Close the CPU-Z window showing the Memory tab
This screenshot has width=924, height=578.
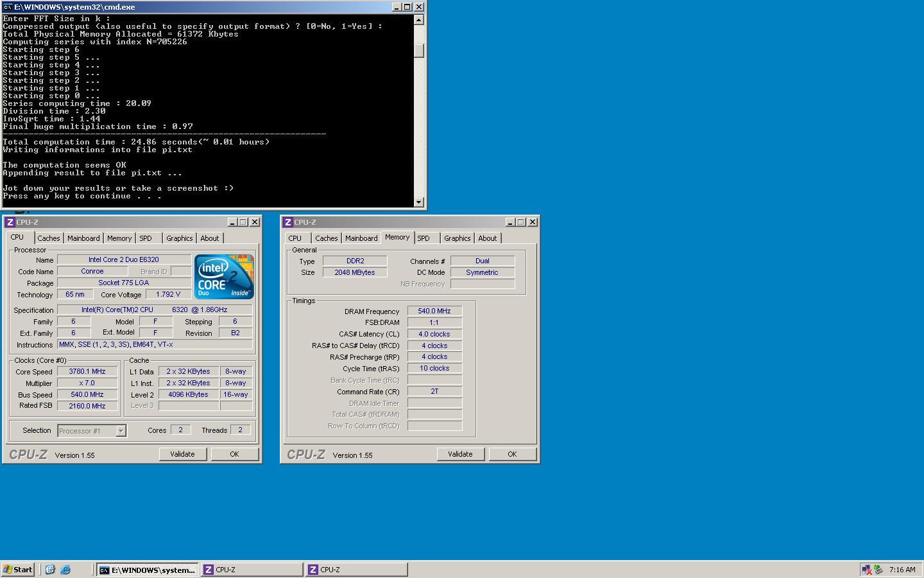[533, 222]
